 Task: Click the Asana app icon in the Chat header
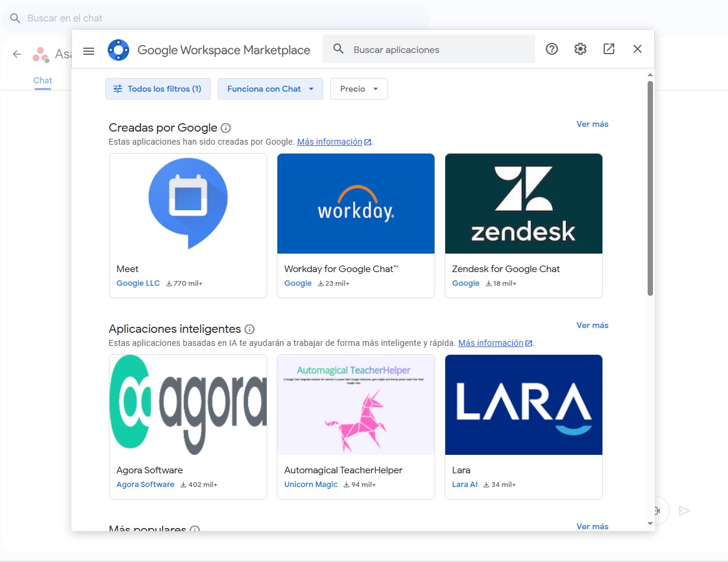pyautogui.click(x=40, y=55)
